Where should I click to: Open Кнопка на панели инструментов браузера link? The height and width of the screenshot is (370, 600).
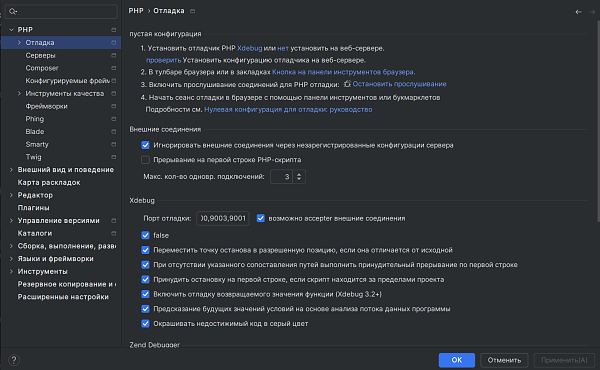point(344,72)
